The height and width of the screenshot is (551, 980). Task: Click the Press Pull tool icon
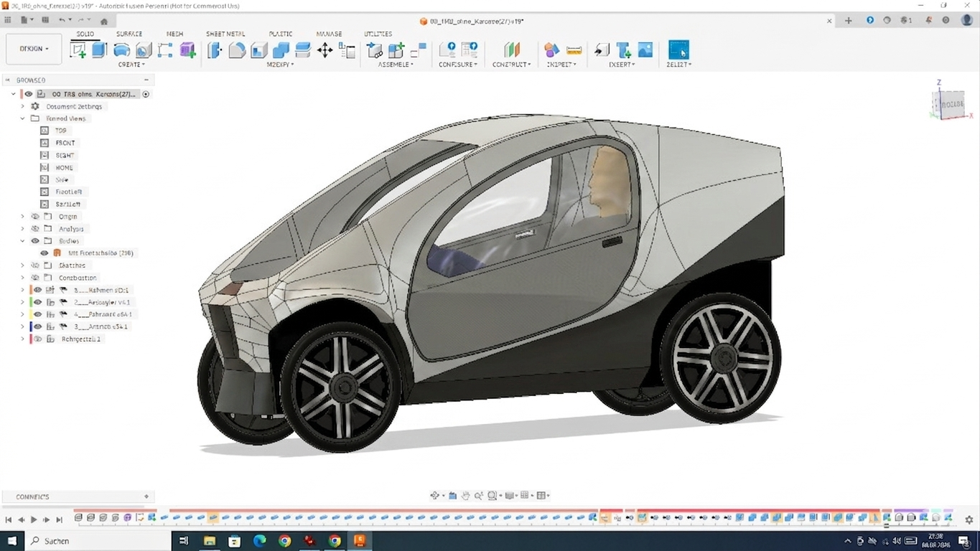pos(215,50)
